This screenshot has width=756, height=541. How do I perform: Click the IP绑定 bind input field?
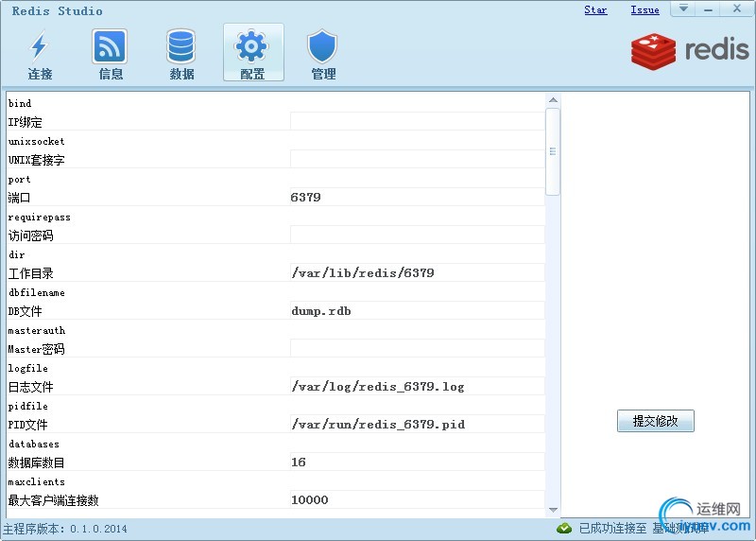tap(417, 121)
